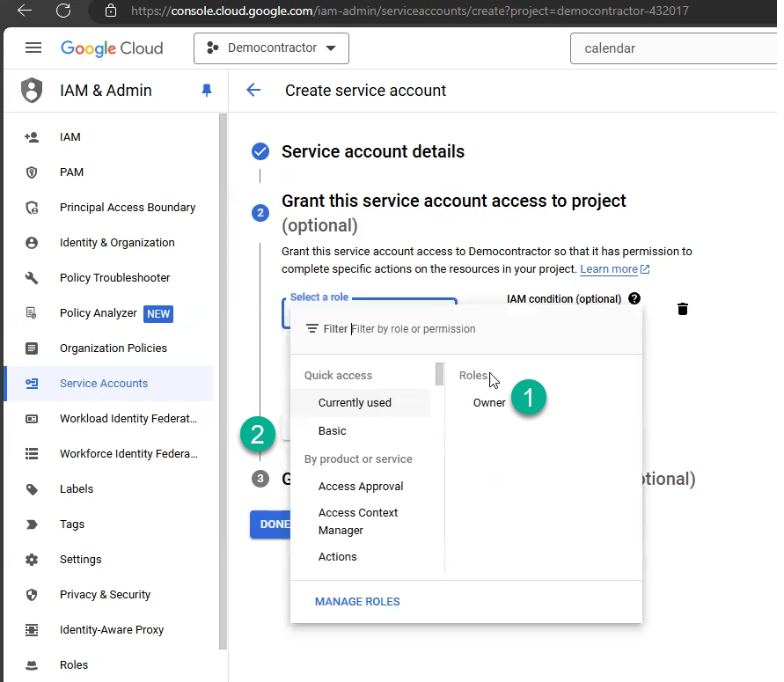Open Identity-Aware Proxy
Image resolution: width=784 pixels, height=682 pixels.
click(112, 630)
